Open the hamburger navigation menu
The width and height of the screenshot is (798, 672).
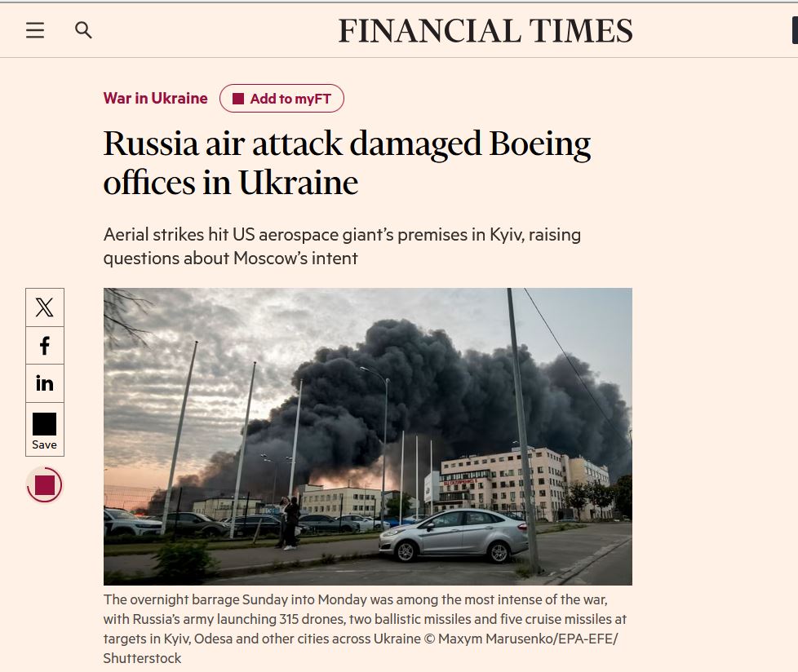point(34,30)
